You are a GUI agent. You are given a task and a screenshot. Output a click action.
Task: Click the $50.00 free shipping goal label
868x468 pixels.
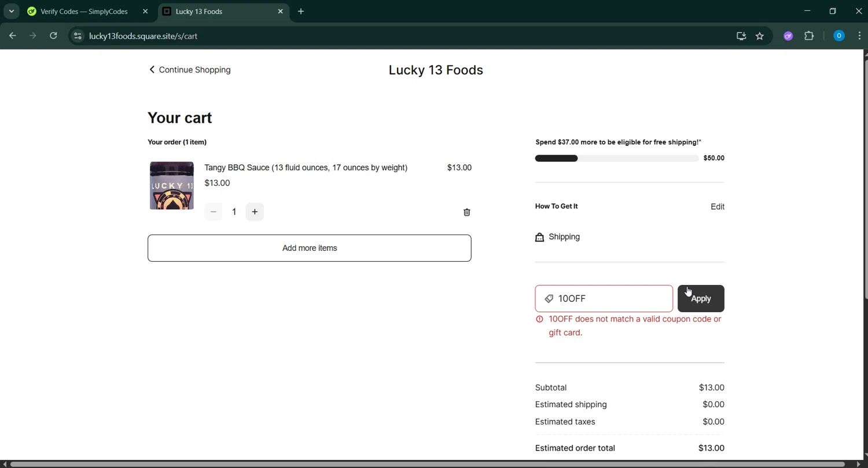pyautogui.click(x=714, y=158)
